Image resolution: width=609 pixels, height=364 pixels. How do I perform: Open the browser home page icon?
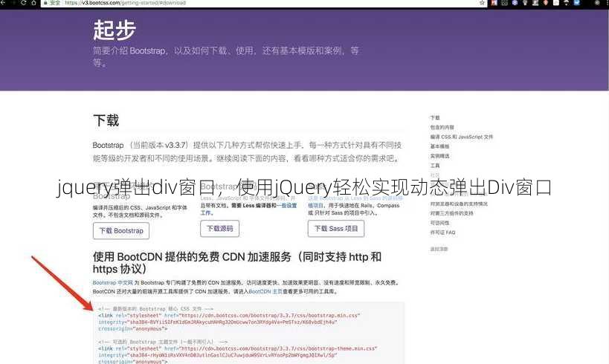tap(33, 2)
